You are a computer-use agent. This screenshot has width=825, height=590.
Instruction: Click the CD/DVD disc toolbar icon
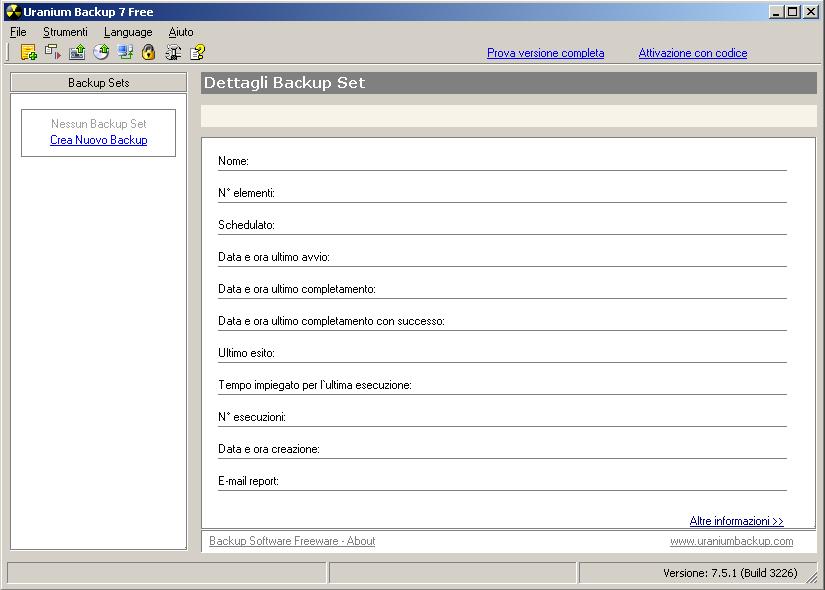[101, 52]
